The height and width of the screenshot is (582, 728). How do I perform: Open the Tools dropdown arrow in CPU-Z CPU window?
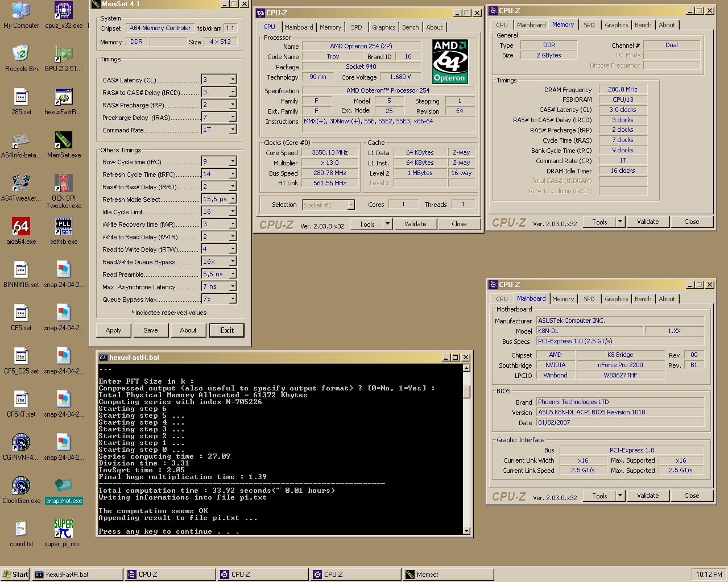tap(388, 224)
